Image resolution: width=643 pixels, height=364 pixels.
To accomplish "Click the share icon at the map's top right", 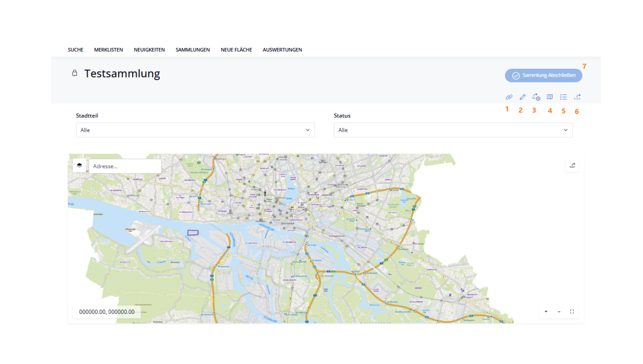I will pos(572,165).
